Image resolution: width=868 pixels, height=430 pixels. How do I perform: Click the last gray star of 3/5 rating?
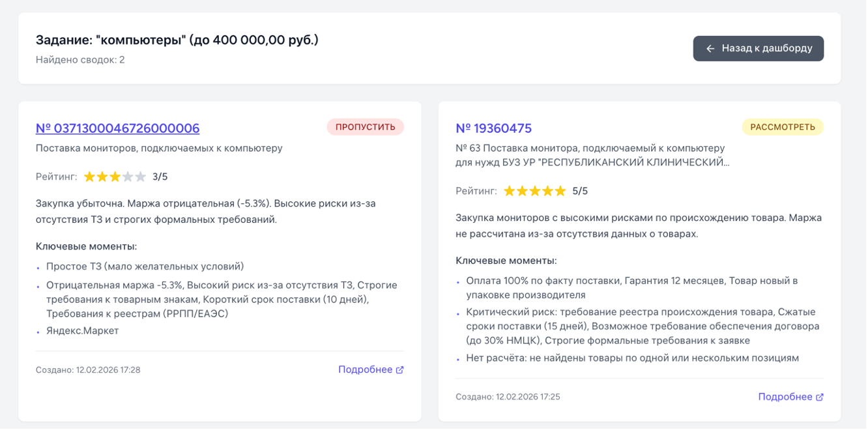(x=140, y=177)
